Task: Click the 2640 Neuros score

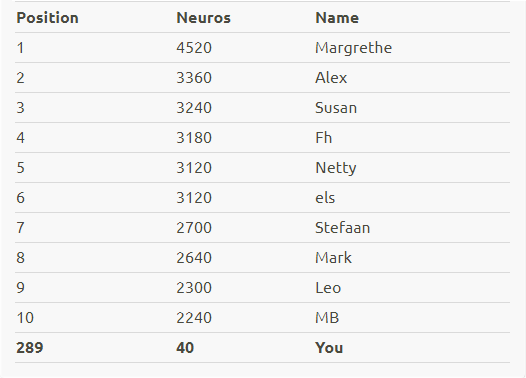Action: [194, 258]
